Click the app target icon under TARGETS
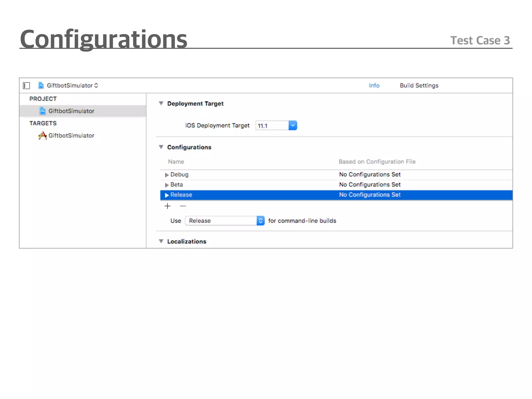The width and height of the screenshot is (532, 399). tap(43, 136)
